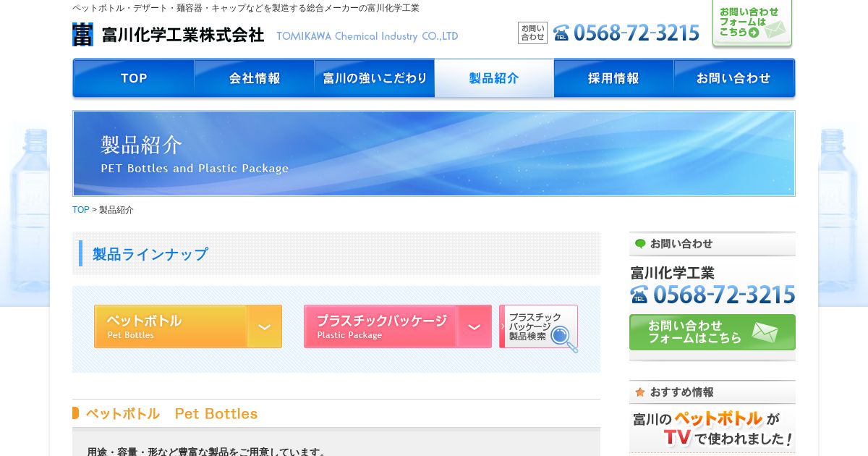Screen dimensions: 868x456
Task: Open the 会社情報 navigation tab
Action: click(x=255, y=78)
